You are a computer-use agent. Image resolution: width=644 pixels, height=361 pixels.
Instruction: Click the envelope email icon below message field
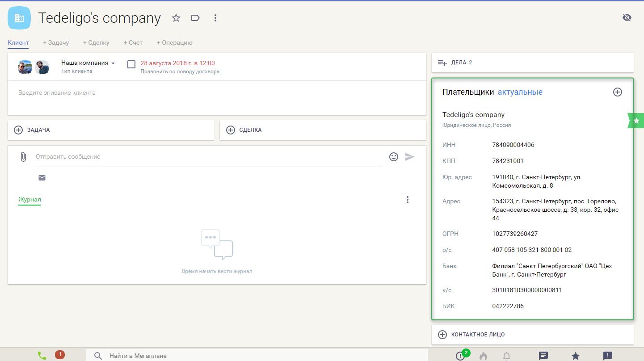[x=42, y=178]
